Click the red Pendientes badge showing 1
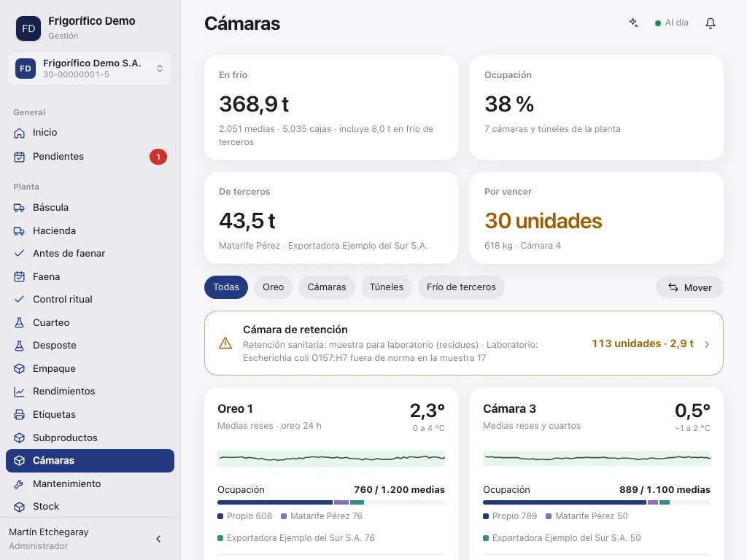The height and width of the screenshot is (560, 747). point(158,157)
